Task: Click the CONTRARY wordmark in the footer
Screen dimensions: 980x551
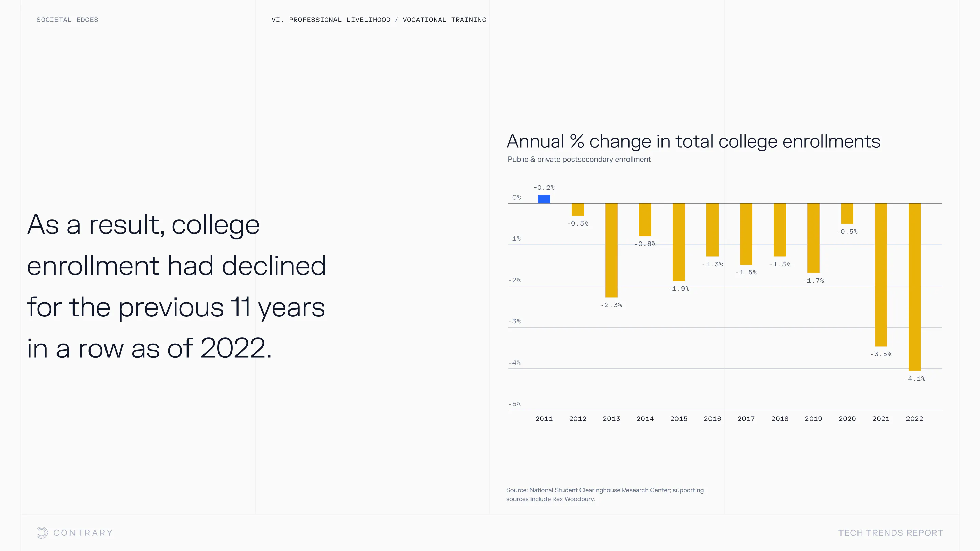Action: coord(83,533)
